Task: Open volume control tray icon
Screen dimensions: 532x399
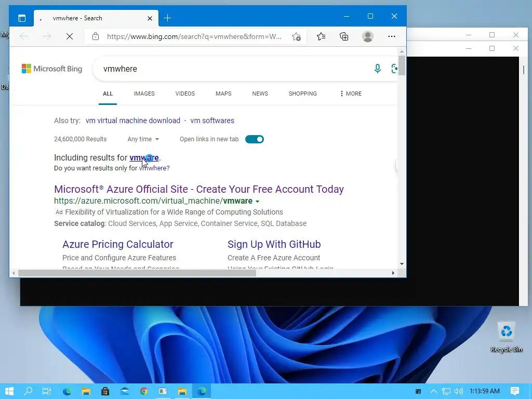Action: point(458,391)
